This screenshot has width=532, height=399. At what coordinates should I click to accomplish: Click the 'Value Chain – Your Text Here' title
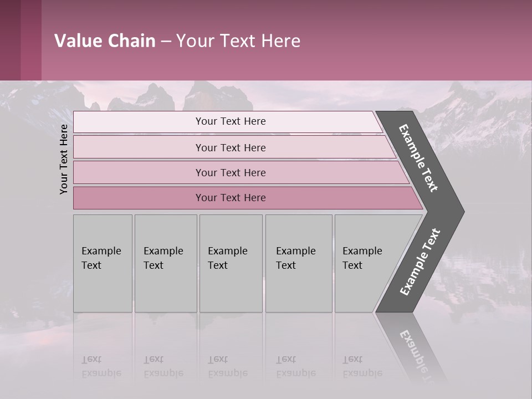click(177, 40)
